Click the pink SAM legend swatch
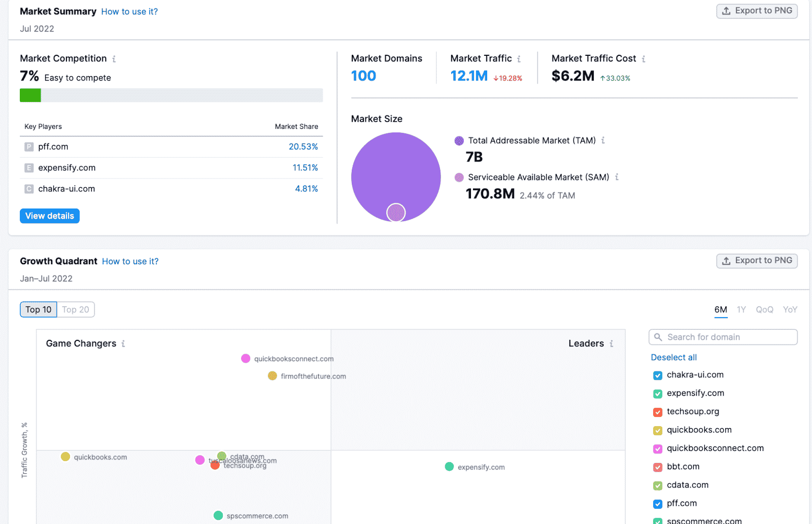The height and width of the screenshot is (524, 812). click(x=459, y=177)
